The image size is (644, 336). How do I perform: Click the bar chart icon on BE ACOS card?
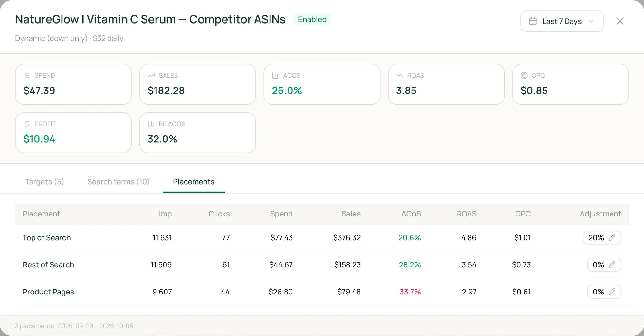(x=151, y=124)
